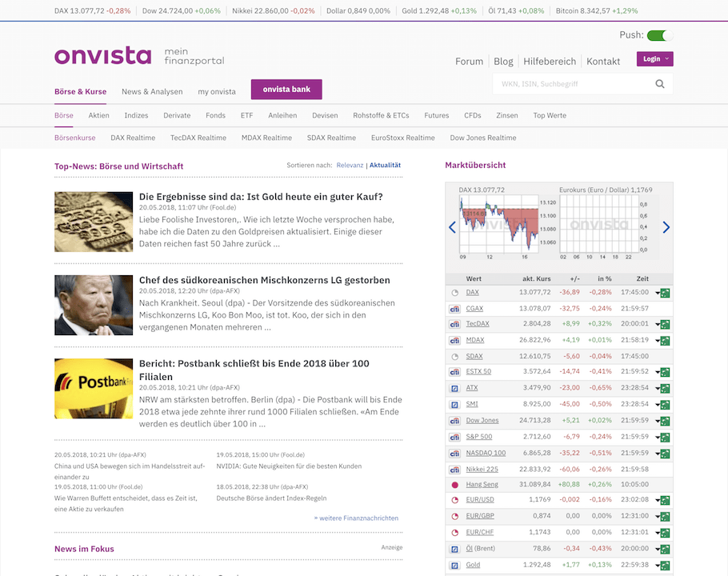The width and height of the screenshot is (728, 576).
Task: Toggle the Push notifications switch
Action: (x=659, y=35)
